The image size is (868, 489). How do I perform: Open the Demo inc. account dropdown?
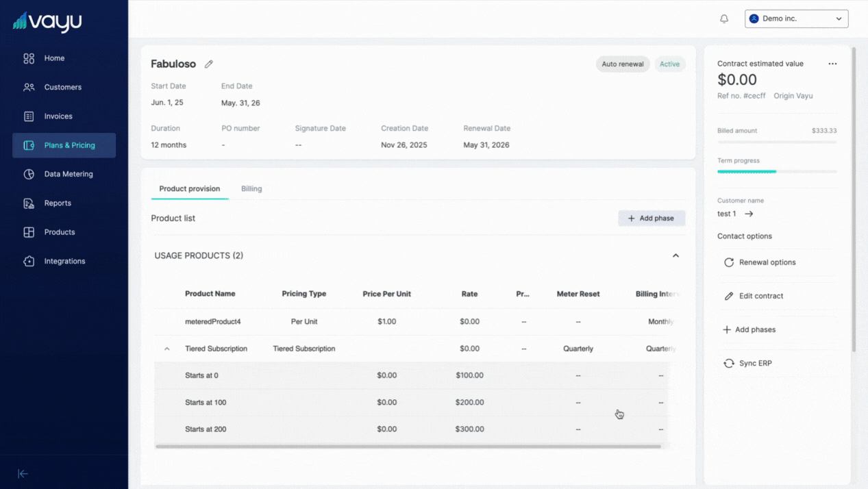click(x=796, y=19)
